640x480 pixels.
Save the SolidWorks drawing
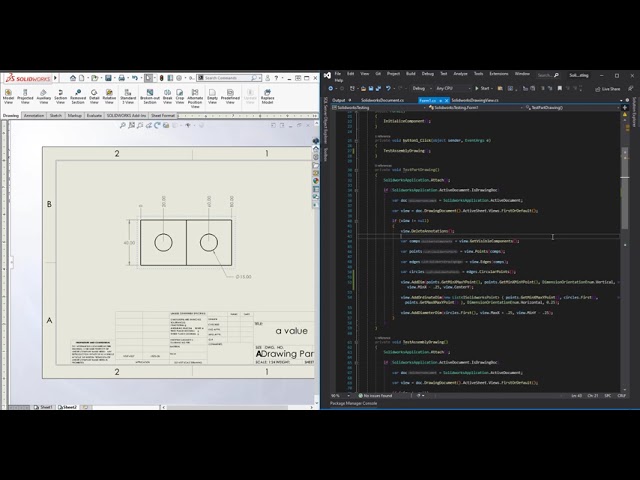pos(108,78)
